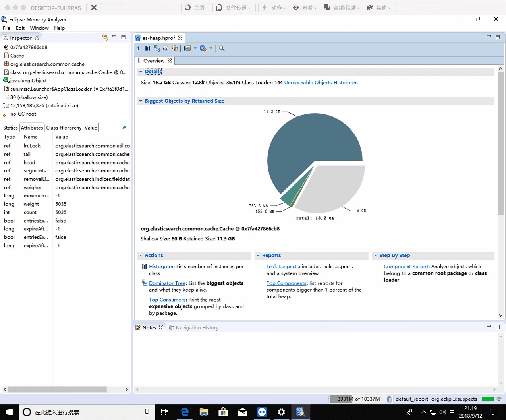The height and width of the screenshot is (420, 506).
Task: Open the report tests dropdown arrow
Action: [x=195, y=48]
